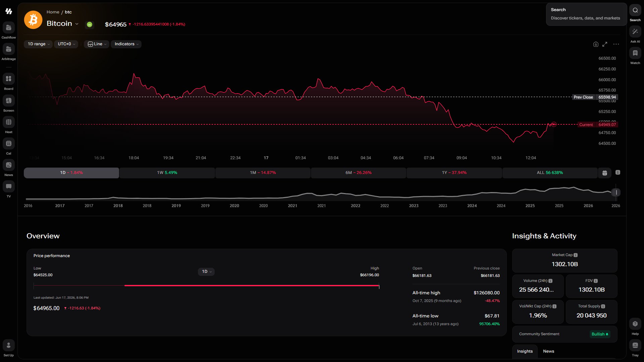Click the btc breadcrumb
The width and height of the screenshot is (644, 362).
[x=68, y=12]
